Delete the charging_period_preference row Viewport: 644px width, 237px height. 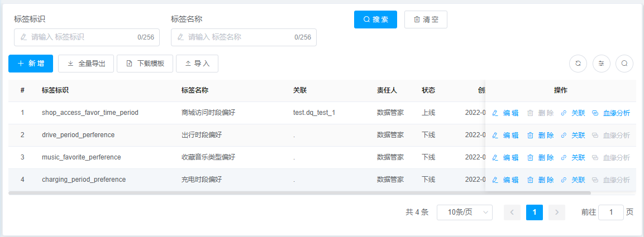(541, 180)
